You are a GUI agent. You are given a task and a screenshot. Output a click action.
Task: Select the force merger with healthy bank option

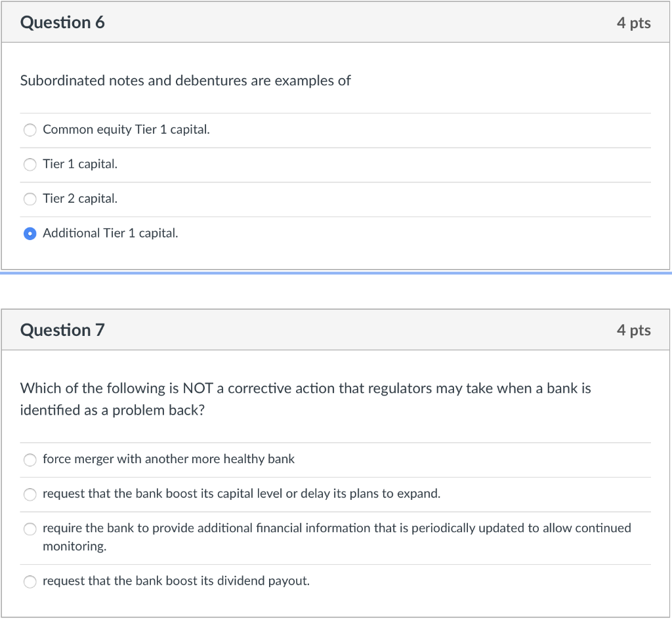(x=30, y=459)
